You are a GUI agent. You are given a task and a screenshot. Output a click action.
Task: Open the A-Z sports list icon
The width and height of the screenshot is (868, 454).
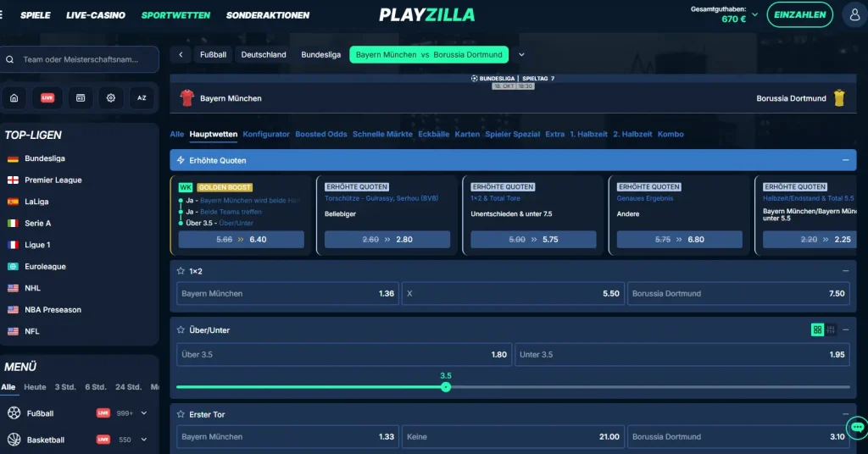(x=142, y=98)
